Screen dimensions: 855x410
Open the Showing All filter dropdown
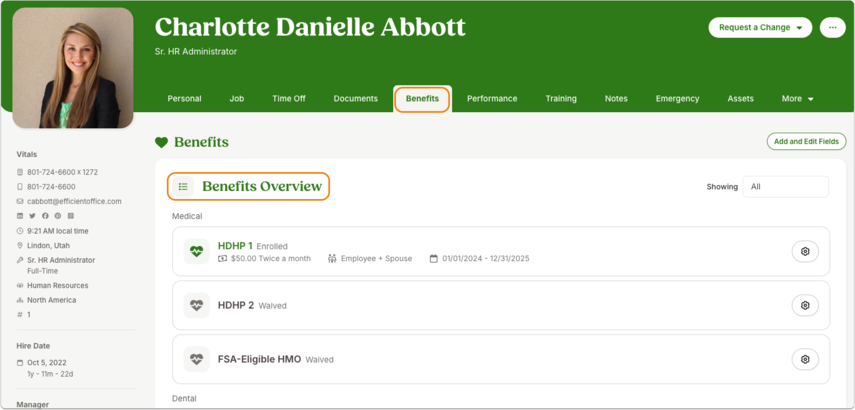point(786,186)
